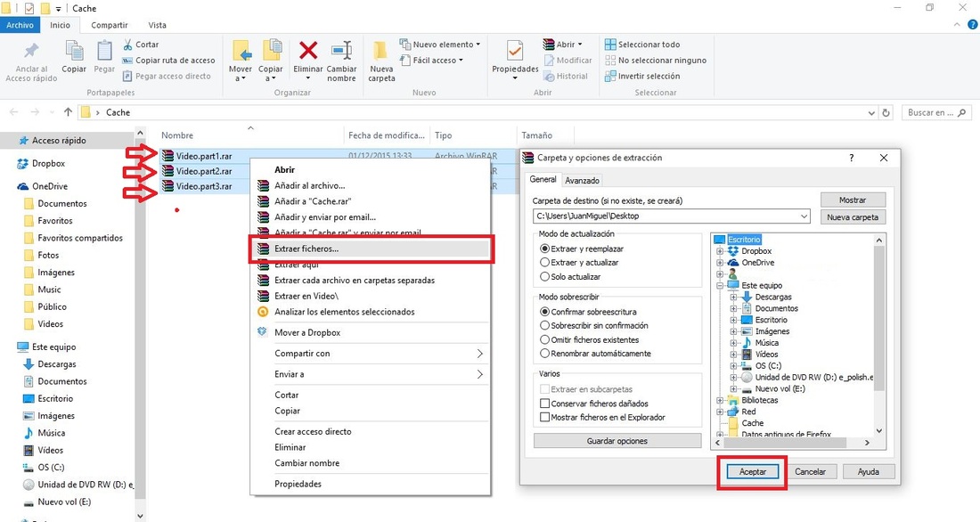980x522 pixels.
Task: Select Dropbox in the navigation pane
Action: pos(41,163)
